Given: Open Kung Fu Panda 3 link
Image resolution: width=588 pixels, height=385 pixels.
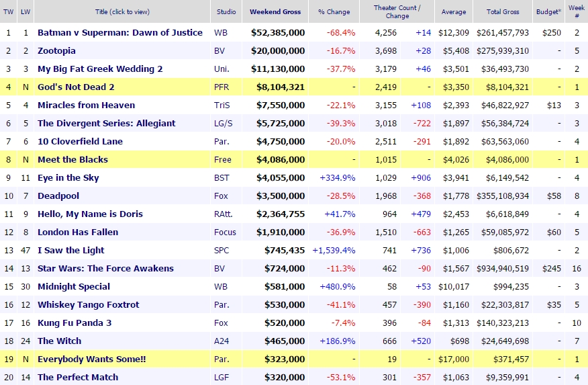Looking at the screenshot, I should click(75, 323).
